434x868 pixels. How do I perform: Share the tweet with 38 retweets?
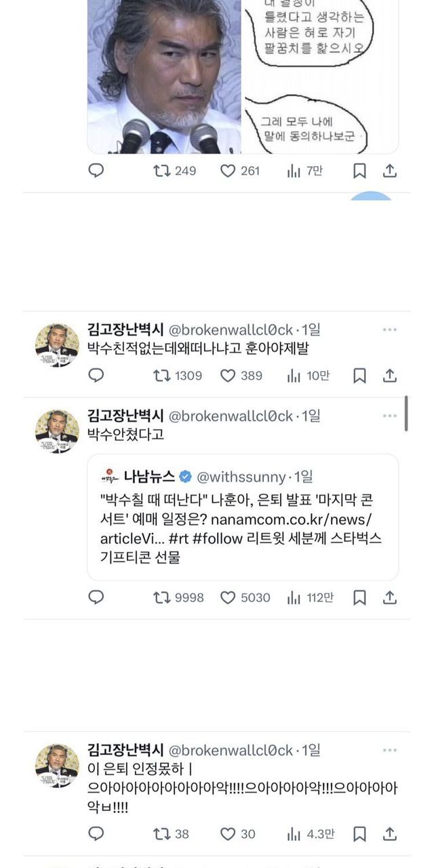pyautogui.click(x=390, y=834)
